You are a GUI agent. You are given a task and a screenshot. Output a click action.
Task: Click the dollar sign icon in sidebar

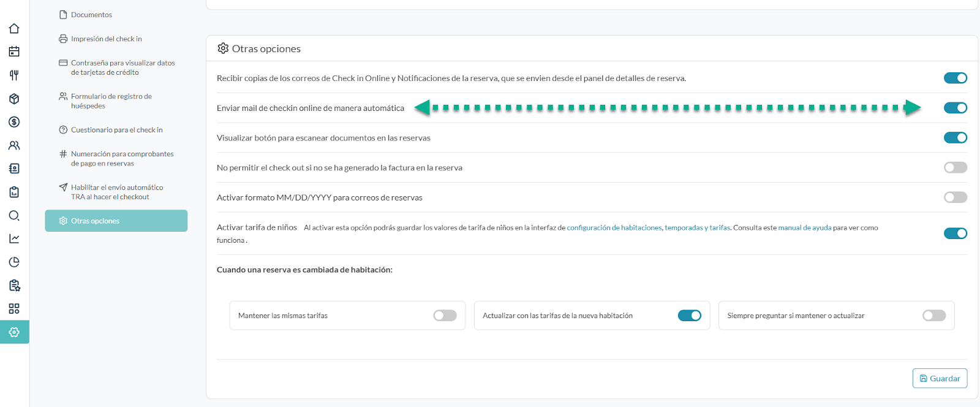pos(14,122)
